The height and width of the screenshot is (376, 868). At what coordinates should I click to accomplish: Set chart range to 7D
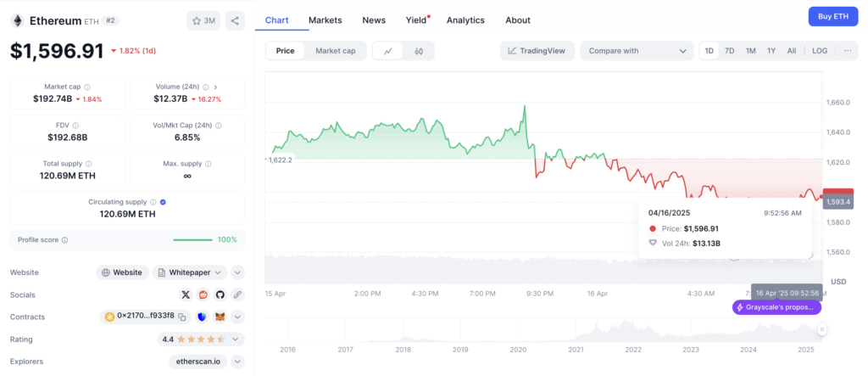[x=730, y=50]
